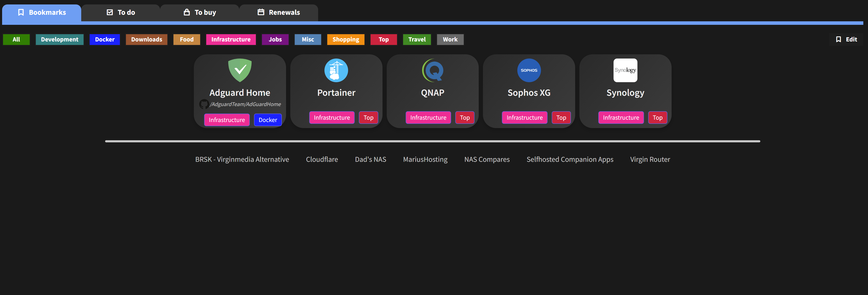
Task: Open the Virgin Router bookmark link
Action: click(650, 159)
